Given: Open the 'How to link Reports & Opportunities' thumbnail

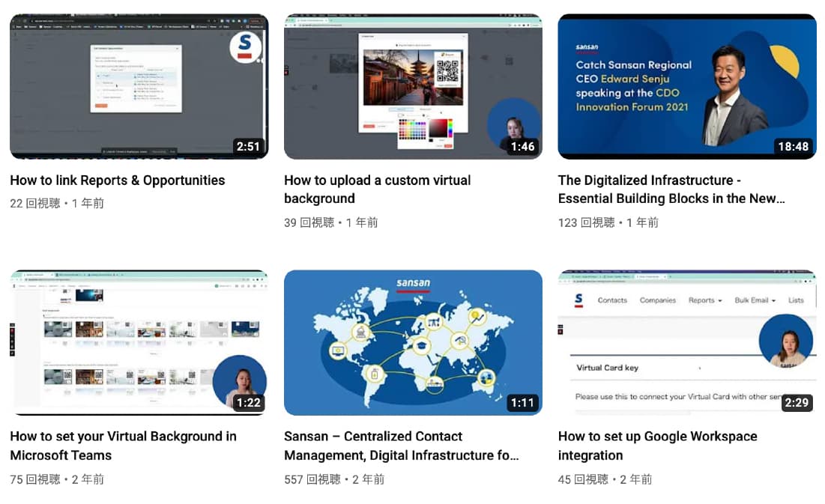Looking at the screenshot, I should [x=139, y=86].
